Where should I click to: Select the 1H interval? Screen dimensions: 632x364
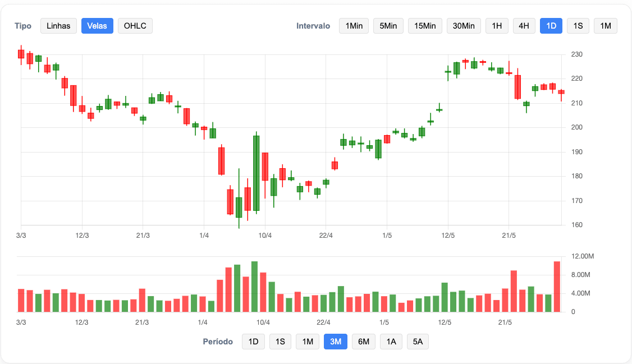point(497,26)
